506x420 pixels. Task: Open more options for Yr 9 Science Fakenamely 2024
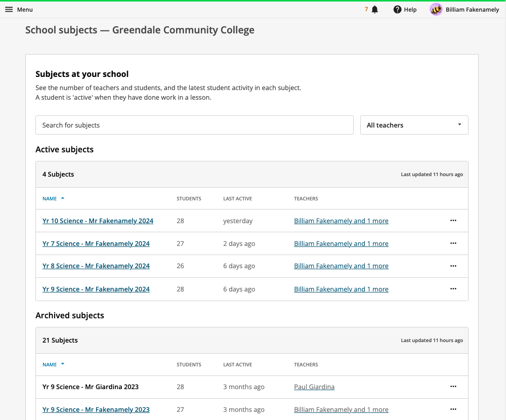coord(453,288)
